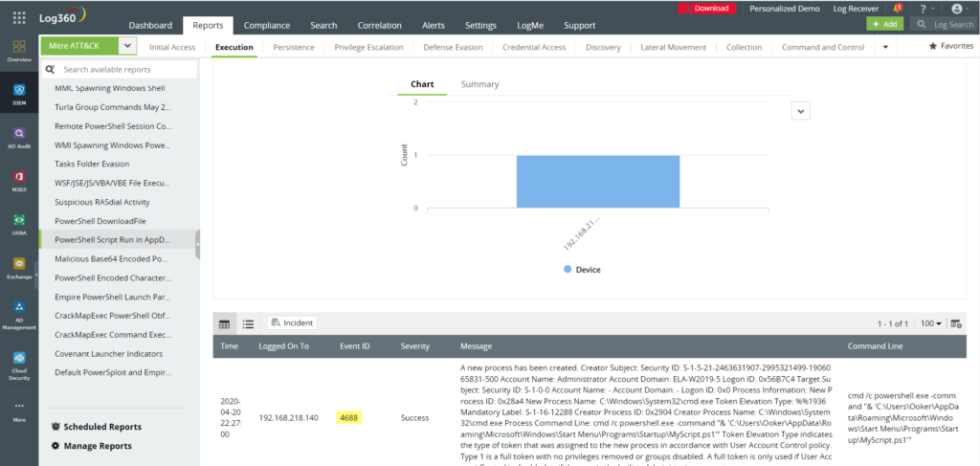Click the red Download button
The width and height of the screenshot is (980, 466).
coord(710,8)
